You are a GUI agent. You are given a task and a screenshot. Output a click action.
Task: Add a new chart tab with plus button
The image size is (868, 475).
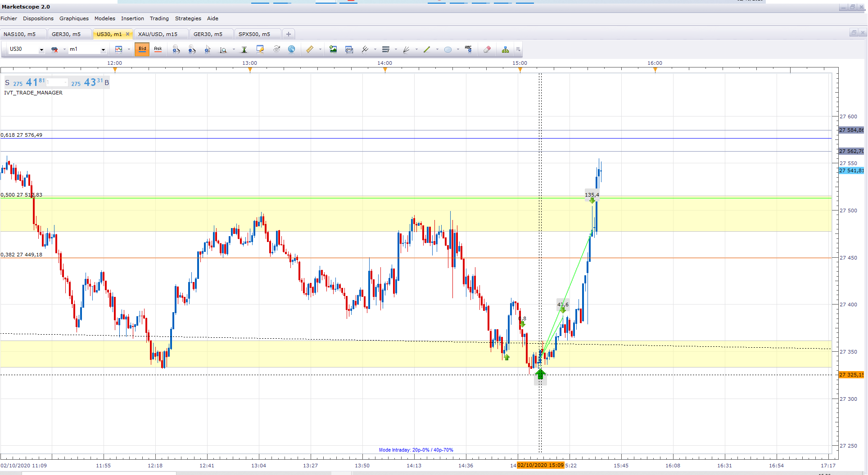[289, 34]
